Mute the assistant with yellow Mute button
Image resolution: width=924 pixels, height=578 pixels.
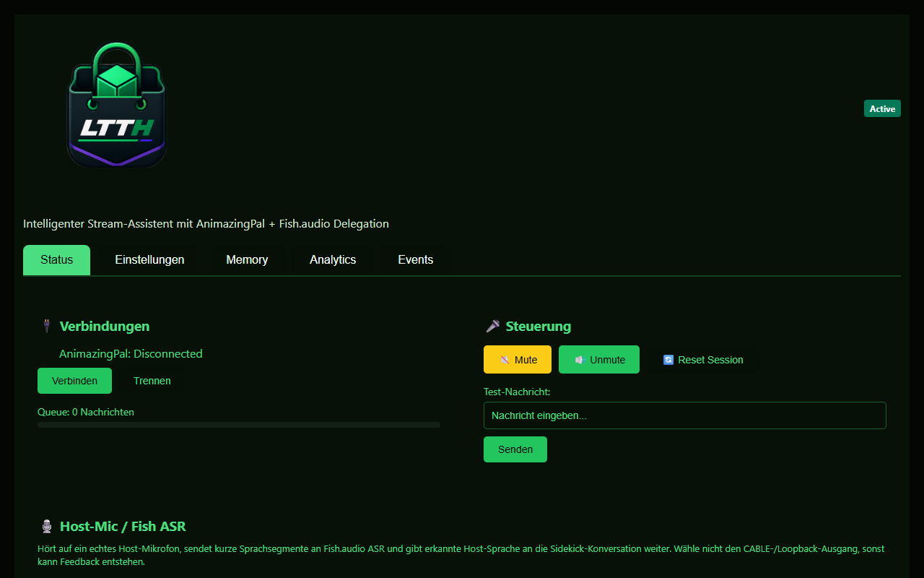518,360
